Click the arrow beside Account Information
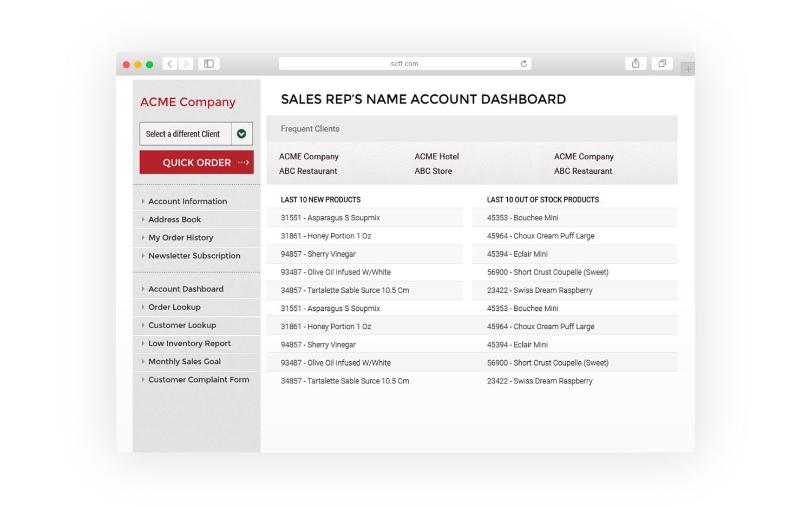Image resolution: width=812 pixels, height=508 pixels. pyautogui.click(x=143, y=201)
